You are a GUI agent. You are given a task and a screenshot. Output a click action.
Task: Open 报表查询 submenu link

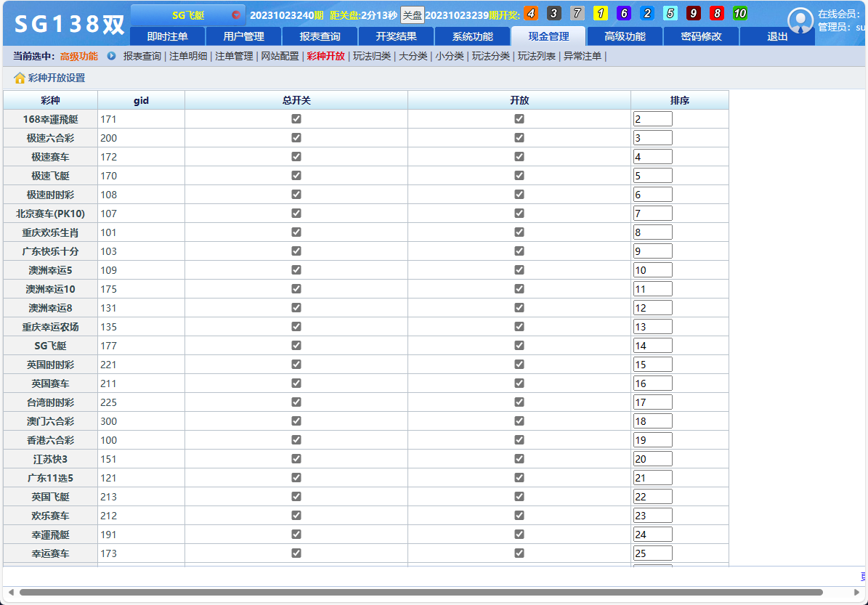tap(142, 57)
